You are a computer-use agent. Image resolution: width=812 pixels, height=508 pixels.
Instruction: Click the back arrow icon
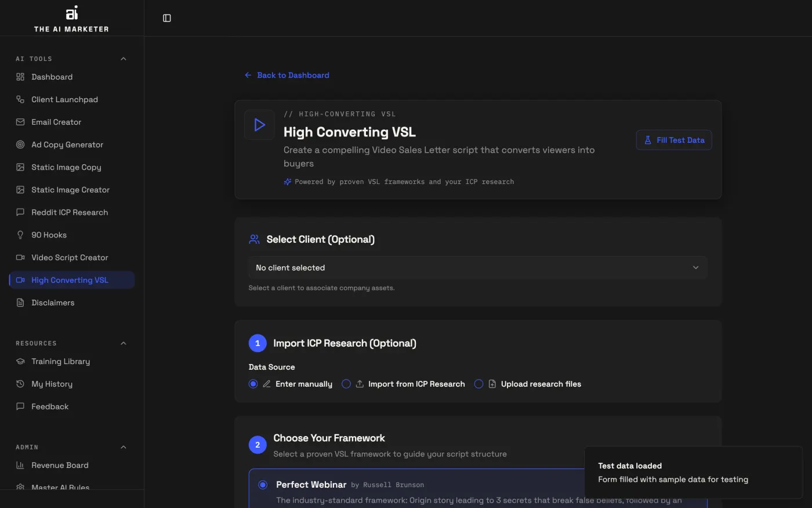(x=248, y=75)
